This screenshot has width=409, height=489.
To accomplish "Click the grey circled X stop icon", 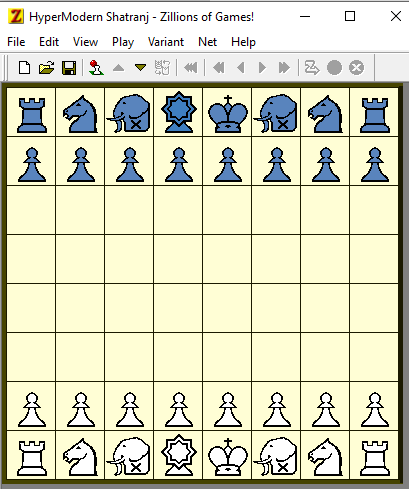I will click(x=356, y=68).
